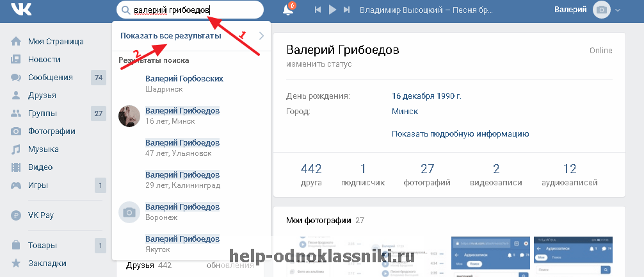Screen dimensions: 644x277
Task: Open the notifications bell
Action: click(x=288, y=10)
